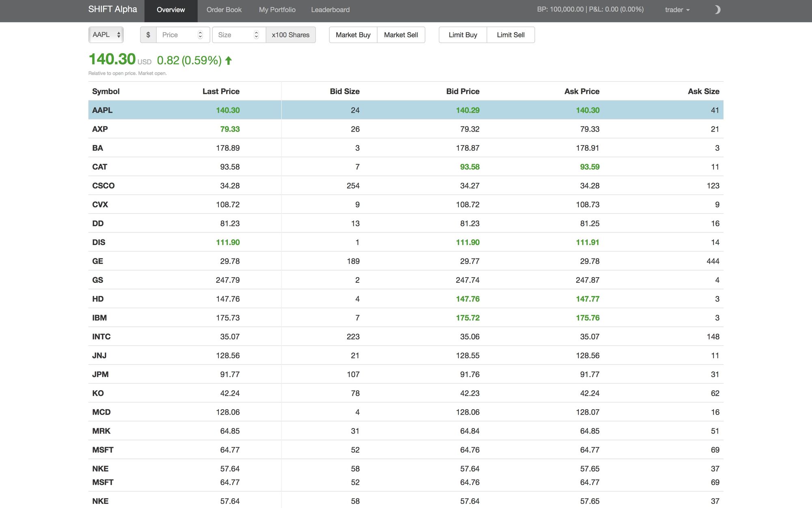The image size is (812, 508).
Task: Select the KO row symbol
Action: [x=98, y=393]
